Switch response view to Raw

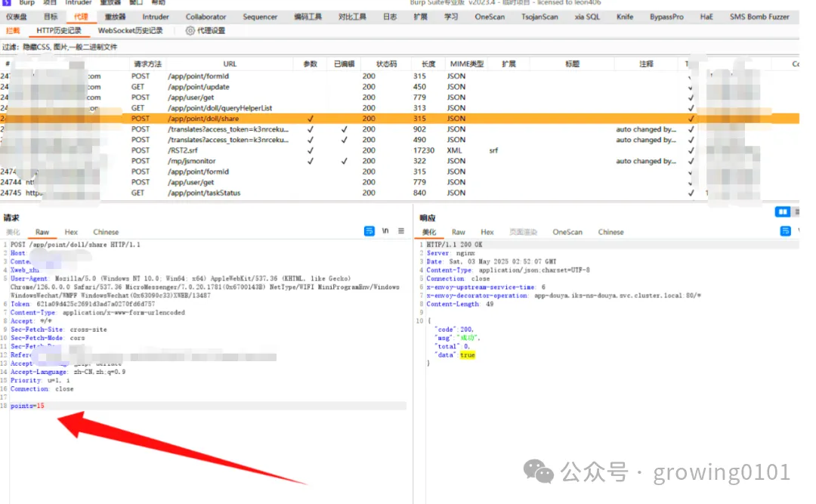tap(459, 232)
